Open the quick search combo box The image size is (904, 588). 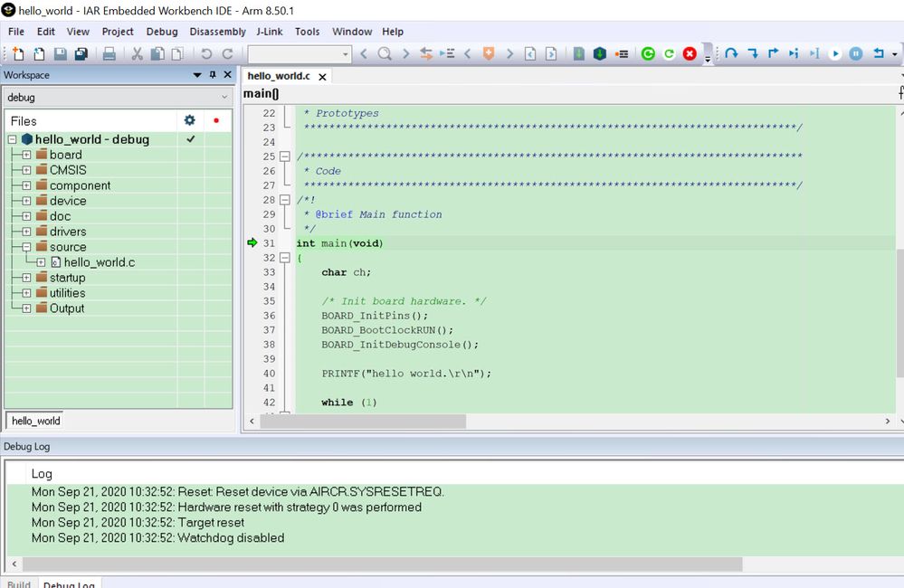300,53
